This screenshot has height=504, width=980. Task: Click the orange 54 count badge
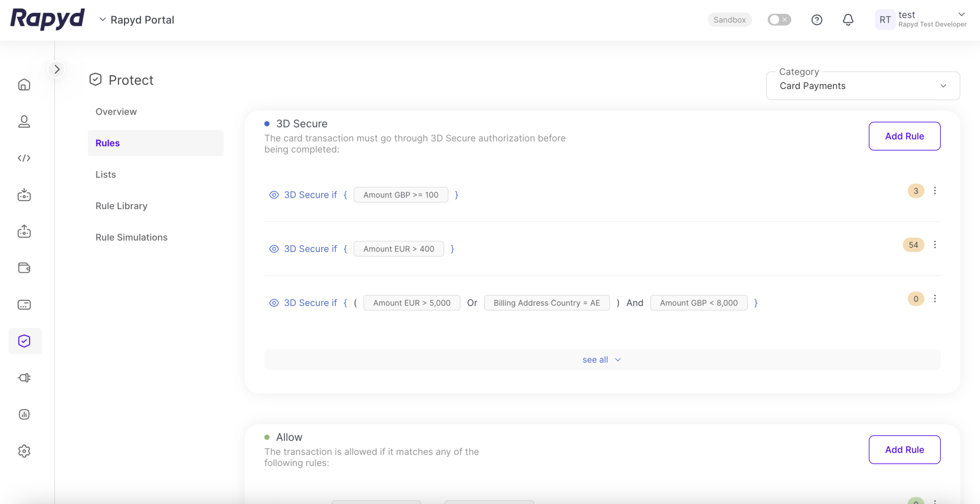[913, 245]
